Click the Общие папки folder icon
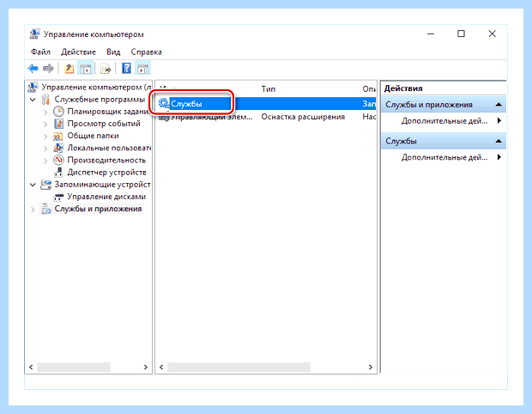 pos(58,136)
